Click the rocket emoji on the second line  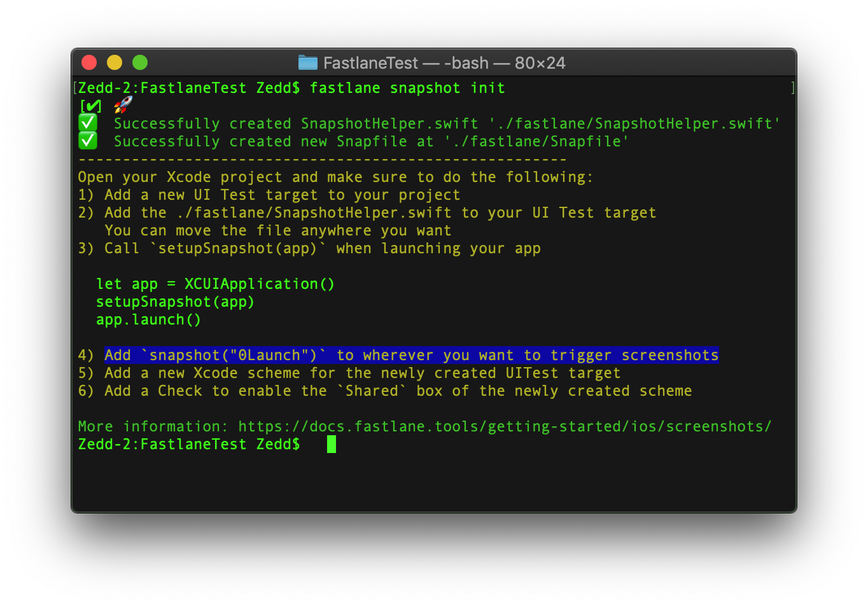tap(123, 105)
